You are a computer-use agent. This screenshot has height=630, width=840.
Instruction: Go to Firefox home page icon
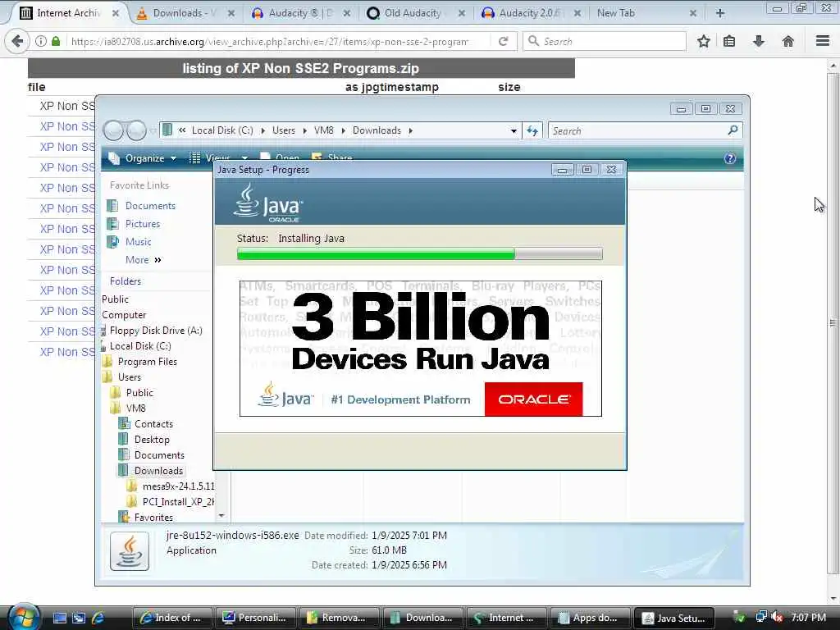[x=788, y=41]
